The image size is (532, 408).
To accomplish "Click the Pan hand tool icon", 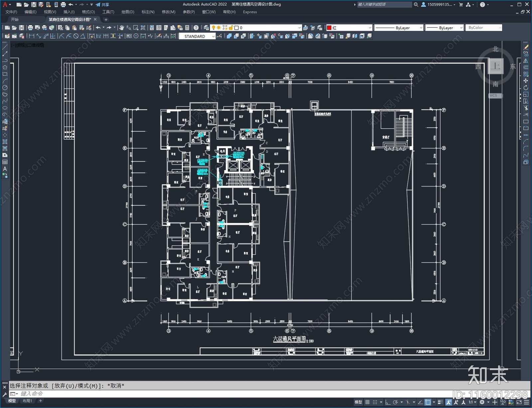I will [122, 28].
